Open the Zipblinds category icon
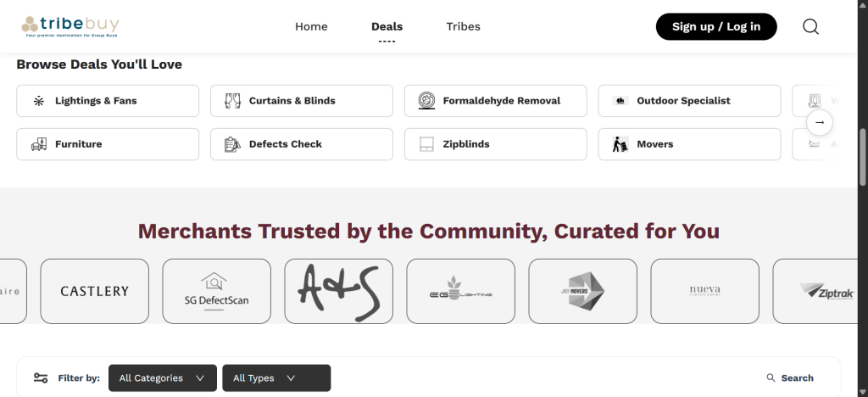This screenshot has width=868, height=397. pos(426,144)
